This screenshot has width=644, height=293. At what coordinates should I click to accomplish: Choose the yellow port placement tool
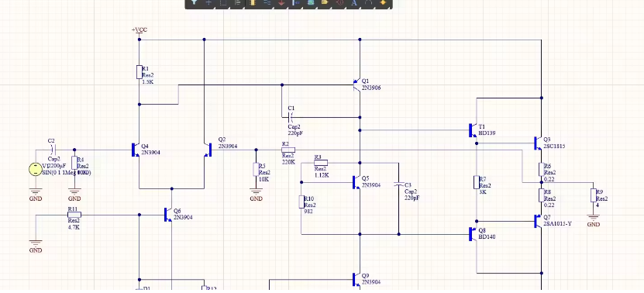(x=325, y=2)
